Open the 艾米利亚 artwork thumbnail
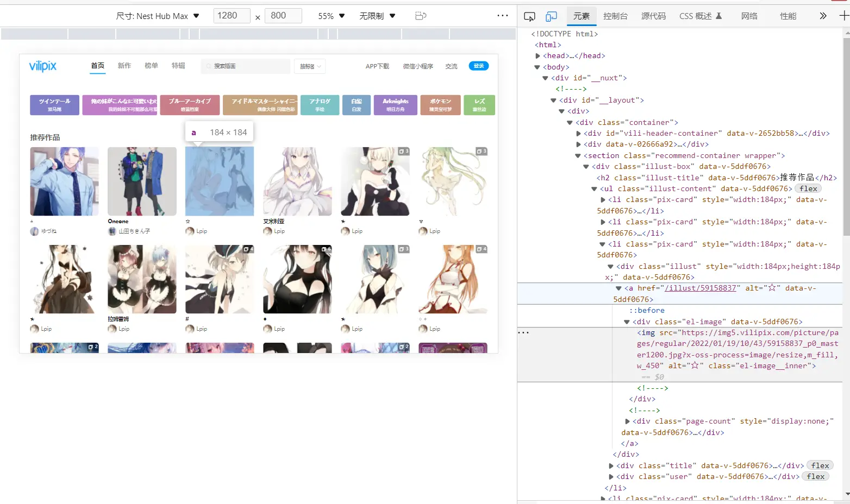This screenshot has width=850, height=504. [x=297, y=181]
